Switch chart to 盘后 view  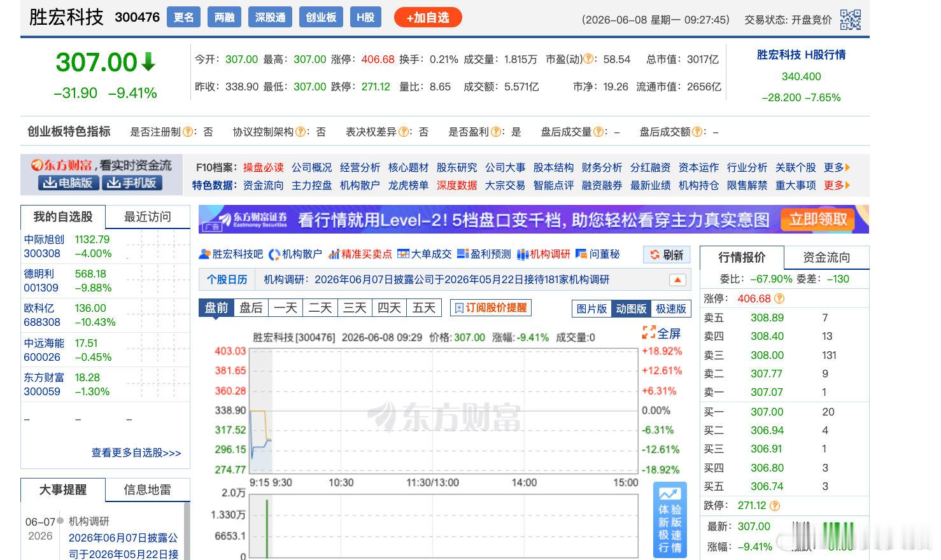coord(251,308)
